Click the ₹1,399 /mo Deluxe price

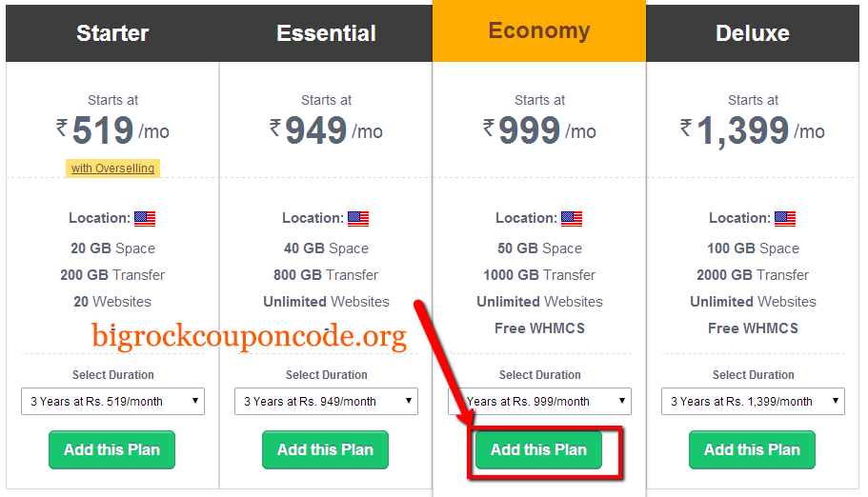coord(753,131)
